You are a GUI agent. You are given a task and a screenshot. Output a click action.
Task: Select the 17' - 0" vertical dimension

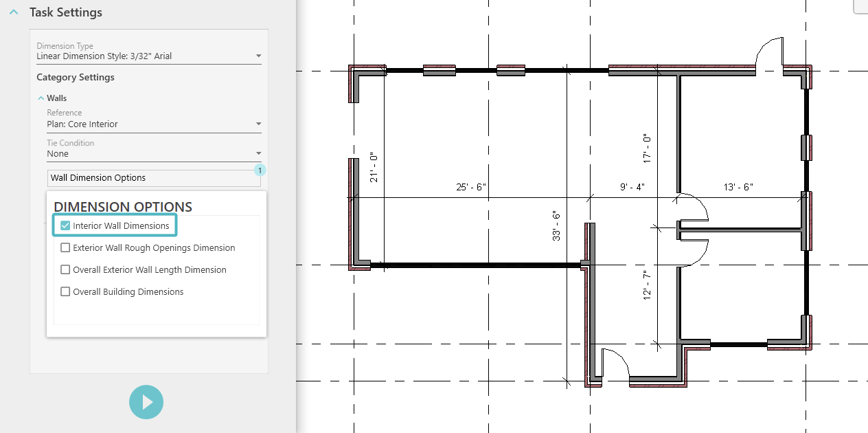pos(647,148)
